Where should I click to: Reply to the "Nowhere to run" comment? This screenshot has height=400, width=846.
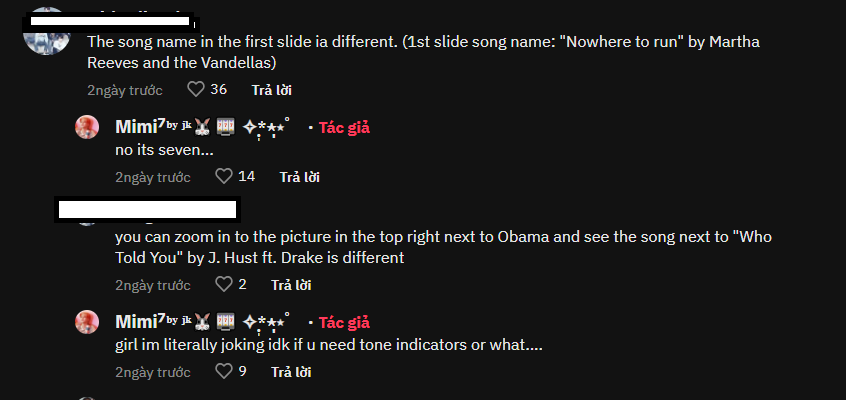pyautogui.click(x=271, y=90)
